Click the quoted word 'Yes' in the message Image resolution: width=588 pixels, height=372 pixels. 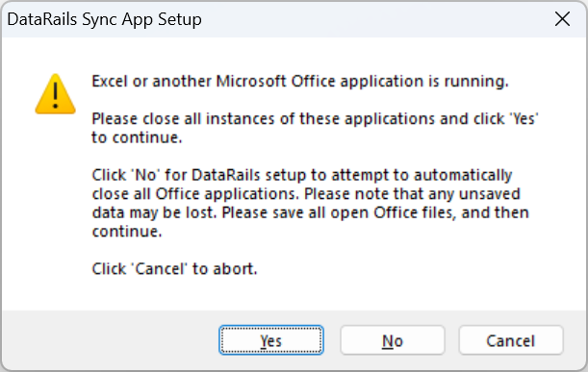(x=524, y=119)
